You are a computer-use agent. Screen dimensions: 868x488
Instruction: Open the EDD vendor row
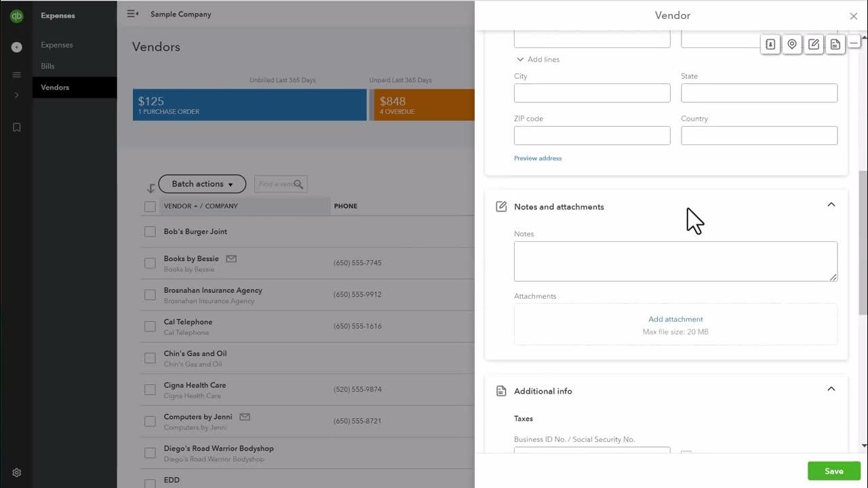click(x=172, y=480)
